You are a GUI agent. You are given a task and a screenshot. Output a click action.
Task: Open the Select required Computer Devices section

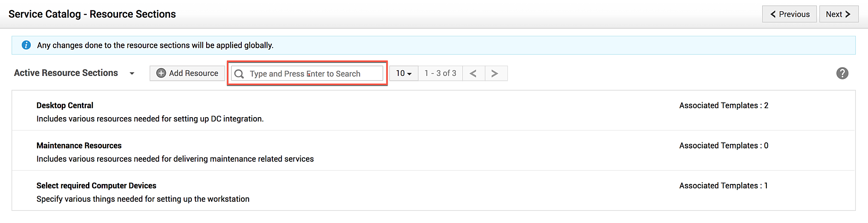click(x=96, y=186)
